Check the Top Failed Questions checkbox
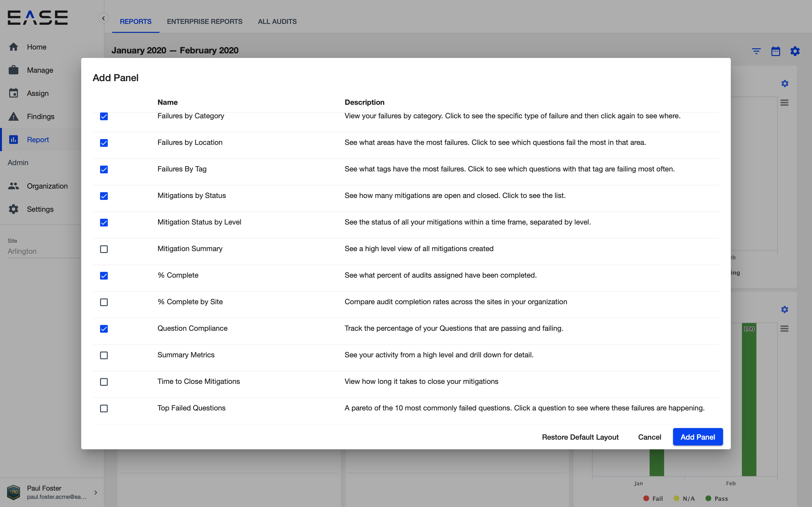The width and height of the screenshot is (812, 507). tap(104, 408)
